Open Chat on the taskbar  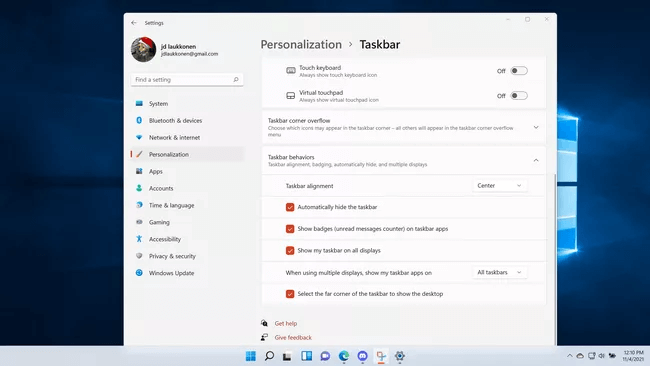[x=325, y=356]
